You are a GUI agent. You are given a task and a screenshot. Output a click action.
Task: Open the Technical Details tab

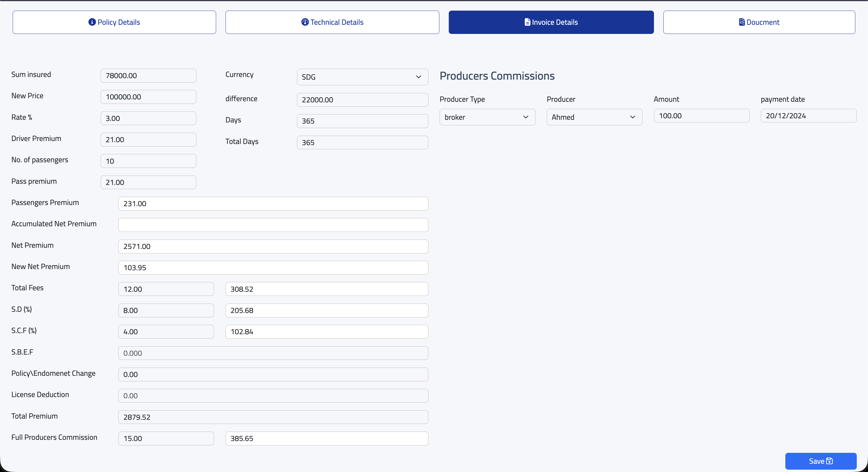pos(332,22)
